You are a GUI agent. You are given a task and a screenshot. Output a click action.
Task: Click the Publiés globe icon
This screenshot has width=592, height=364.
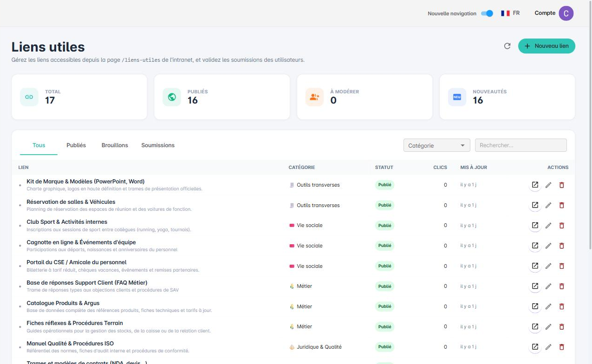click(172, 97)
